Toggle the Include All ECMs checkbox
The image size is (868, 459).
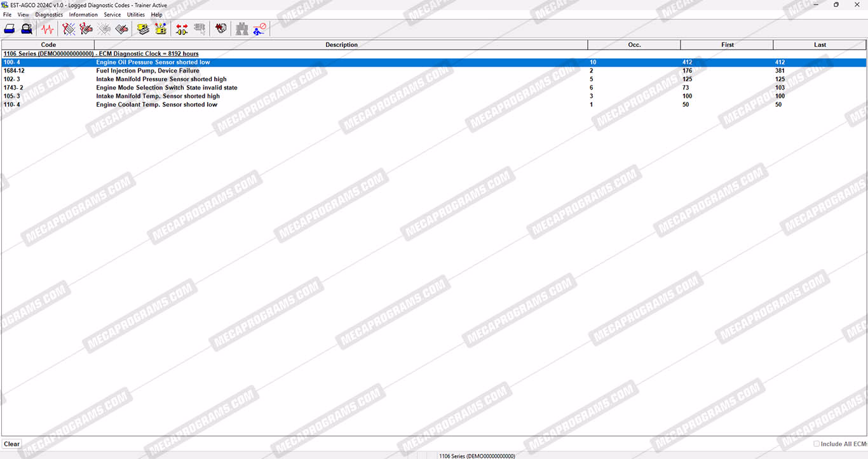point(817,444)
